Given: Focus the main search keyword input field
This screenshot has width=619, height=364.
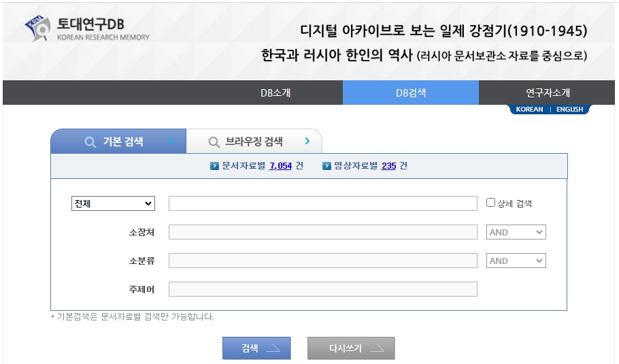Looking at the screenshot, I should [x=322, y=203].
